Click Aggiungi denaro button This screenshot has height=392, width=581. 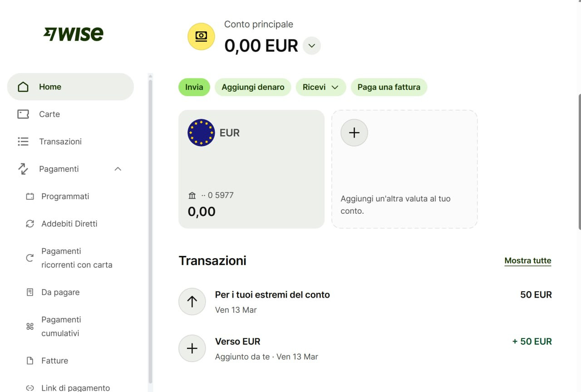(x=253, y=87)
